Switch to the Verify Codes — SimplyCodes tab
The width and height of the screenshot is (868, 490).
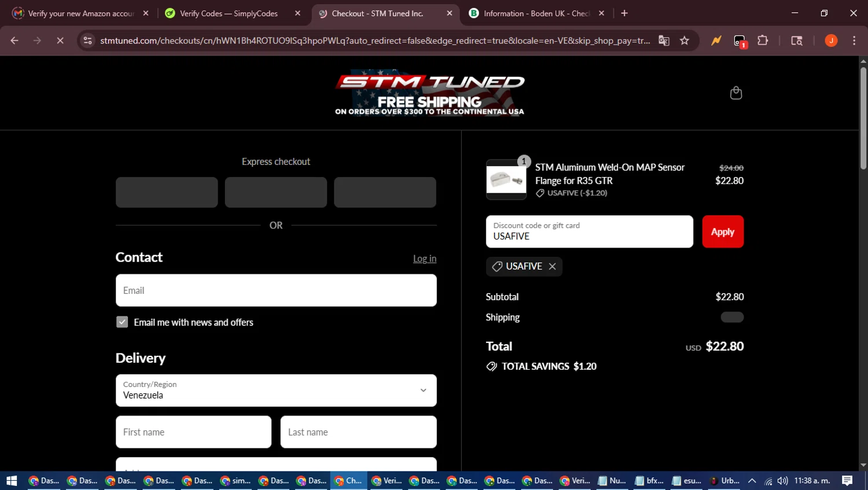pos(229,13)
